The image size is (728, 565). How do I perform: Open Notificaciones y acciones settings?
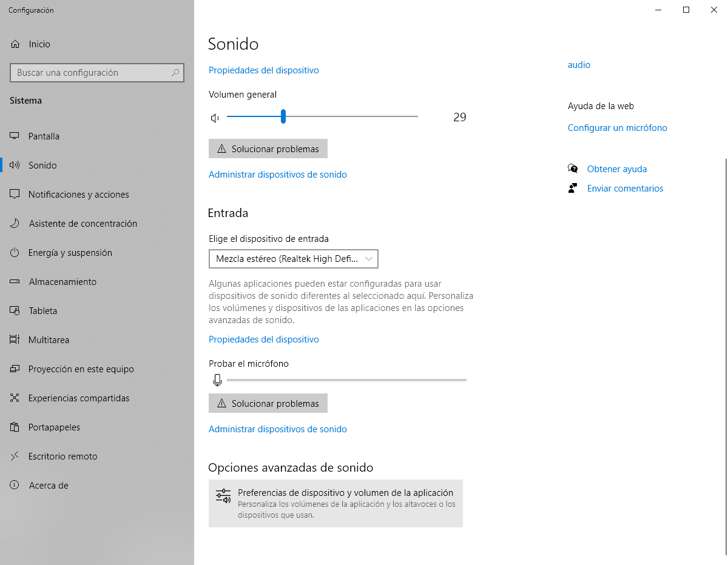pyautogui.click(x=78, y=195)
